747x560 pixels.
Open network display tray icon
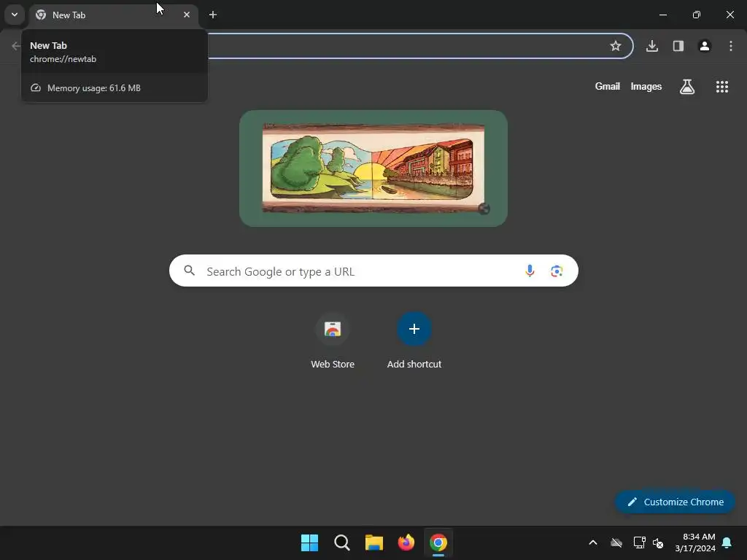(x=639, y=542)
